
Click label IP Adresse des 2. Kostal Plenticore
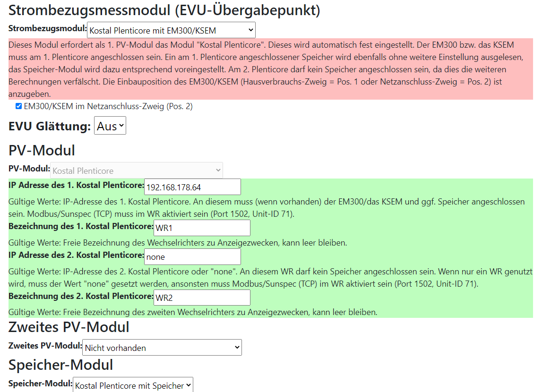coord(76,255)
